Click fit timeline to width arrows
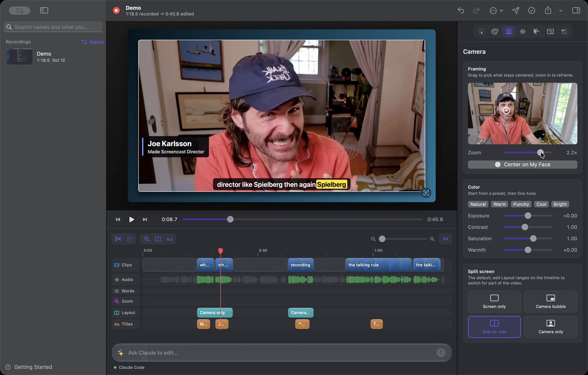Screen dimensions: 588x375 (445, 239)
